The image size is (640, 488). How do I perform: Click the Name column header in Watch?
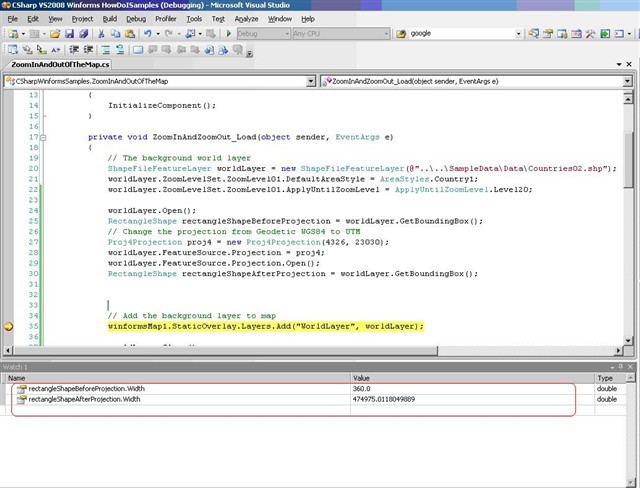point(16,378)
